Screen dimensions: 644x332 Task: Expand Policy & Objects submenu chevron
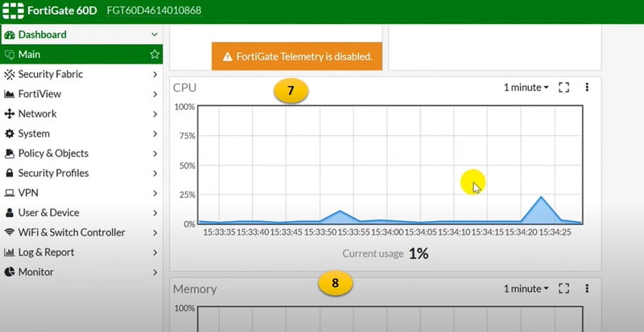coord(155,154)
